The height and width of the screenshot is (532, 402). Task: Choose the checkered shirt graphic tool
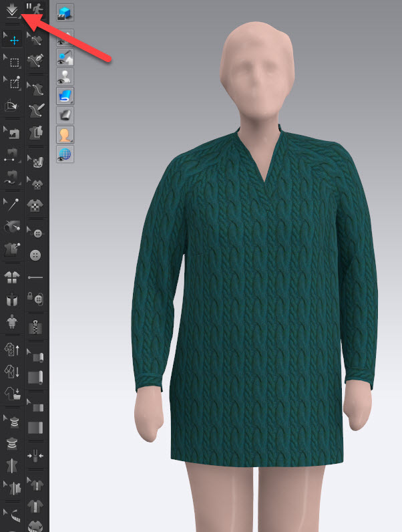pos(35,206)
